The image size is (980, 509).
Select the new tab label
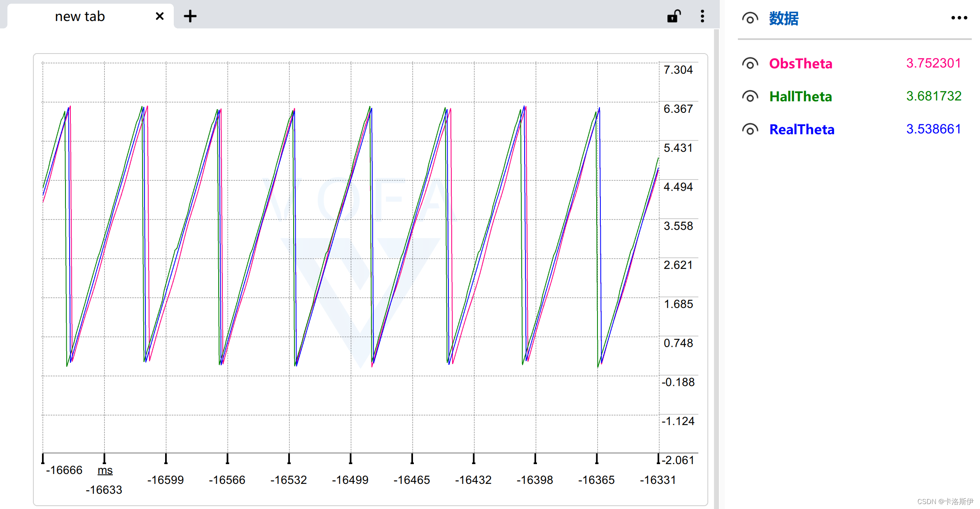pyautogui.click(x=80, y=16)
